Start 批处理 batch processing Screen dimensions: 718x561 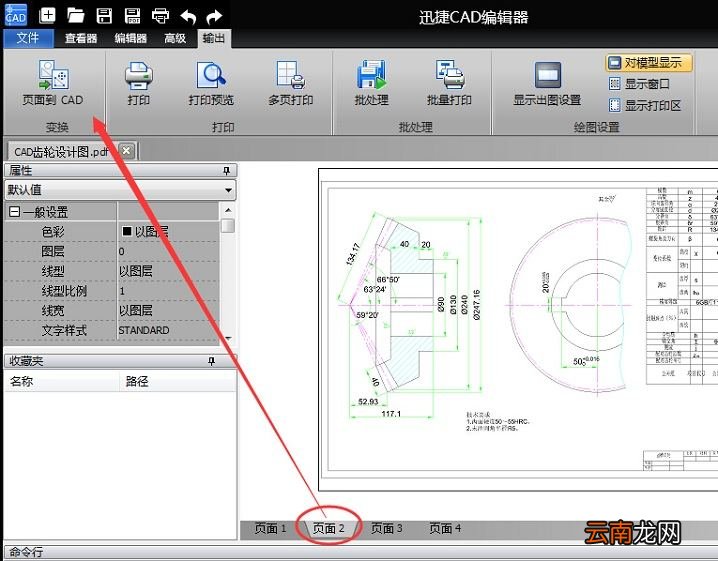click(x=371, y=83)
